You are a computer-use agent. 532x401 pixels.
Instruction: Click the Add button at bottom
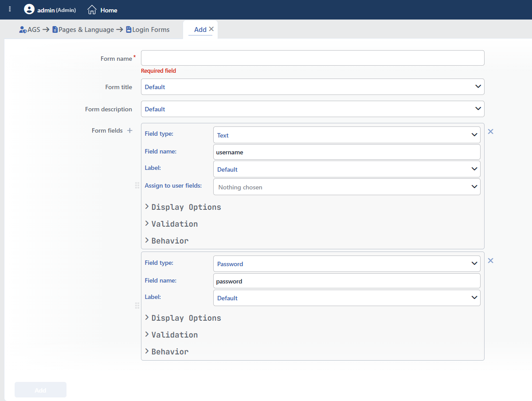click(40, 389)
